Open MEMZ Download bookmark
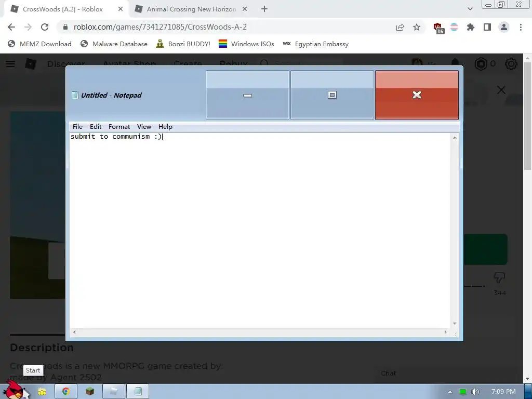The image size is (532, 399). (x=39, y=44)
